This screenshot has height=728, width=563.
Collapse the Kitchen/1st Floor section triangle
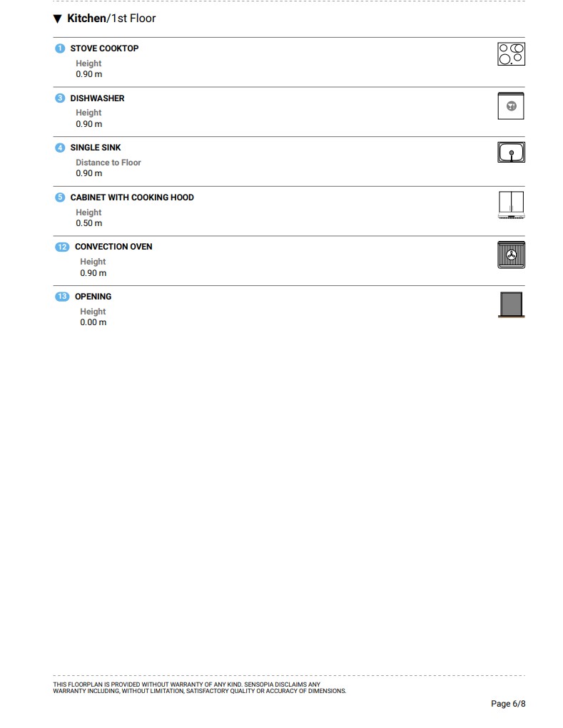(58, 19)
